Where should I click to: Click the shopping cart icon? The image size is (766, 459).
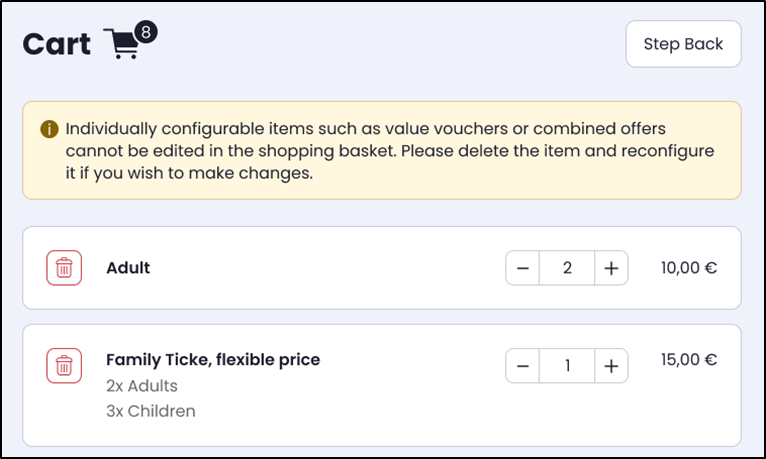(124, 45)
